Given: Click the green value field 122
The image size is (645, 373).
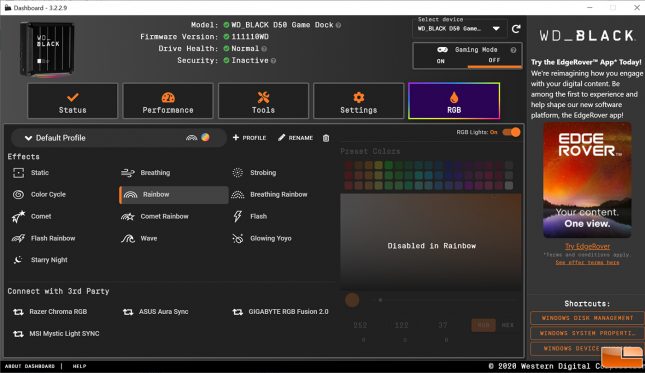Looking at the screenshot, I should (x=401, y=325).
